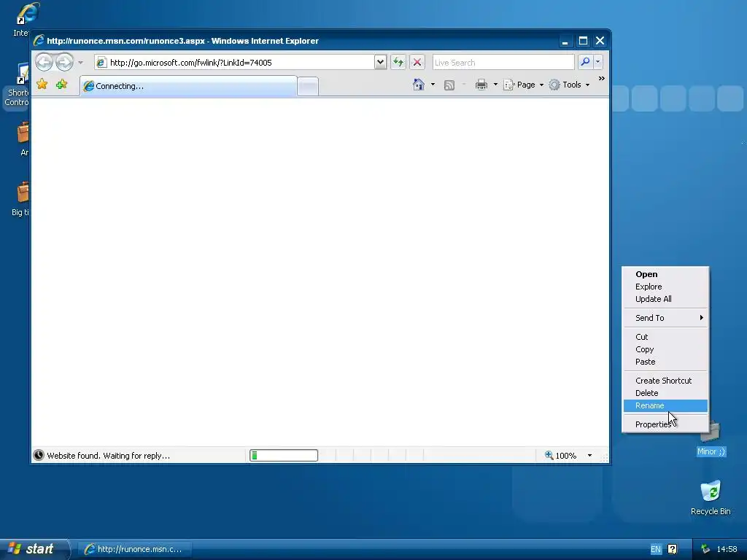This screenshot has width=747, height=560.
Task: Click the Live Search input box
Action: (x=503, y=63)
